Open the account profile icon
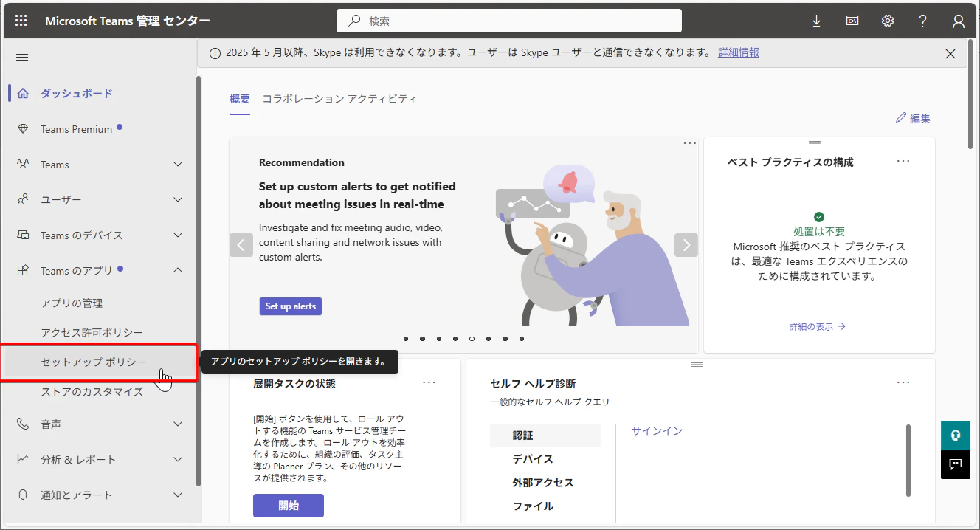The image size is (980, 530). [x=959, y=21]
